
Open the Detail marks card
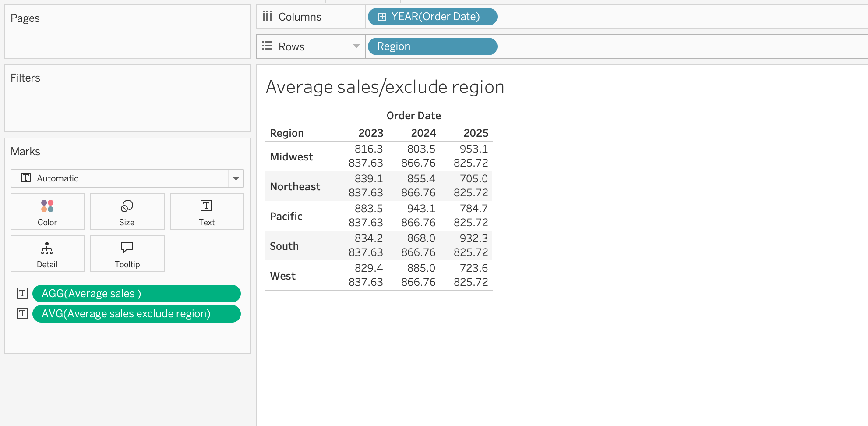click(47, 248)
